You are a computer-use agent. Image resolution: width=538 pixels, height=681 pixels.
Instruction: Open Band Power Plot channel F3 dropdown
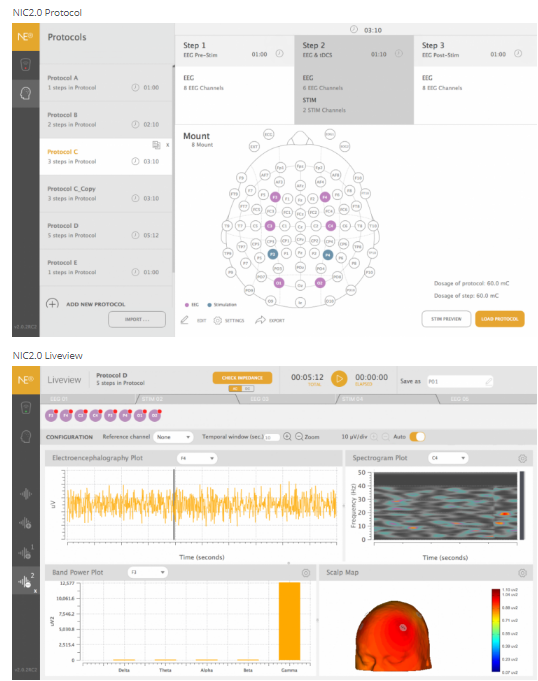[148, 572]
